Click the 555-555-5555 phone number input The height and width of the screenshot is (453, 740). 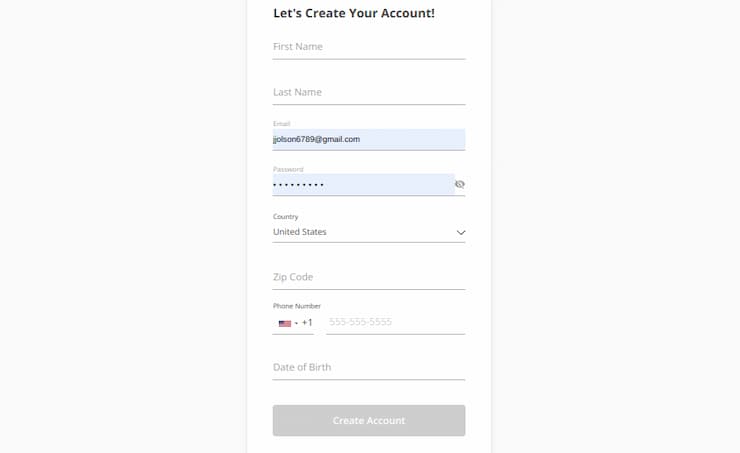395,322
